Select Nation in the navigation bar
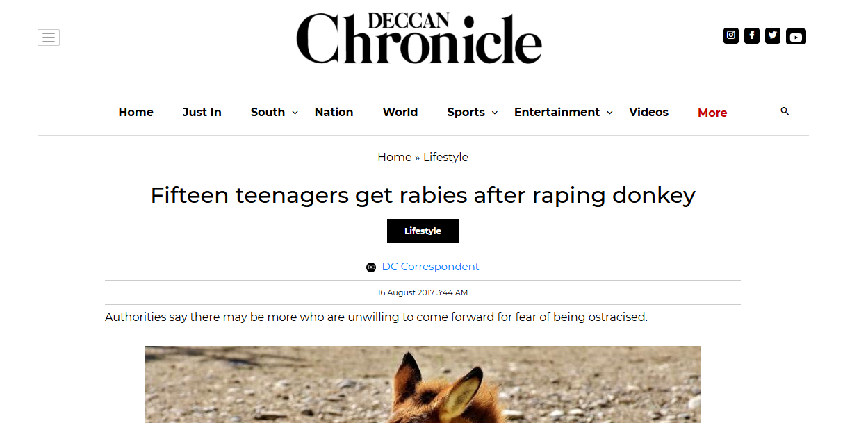The width and height of the screenshot is (868, 423). [x=334, y=113]
